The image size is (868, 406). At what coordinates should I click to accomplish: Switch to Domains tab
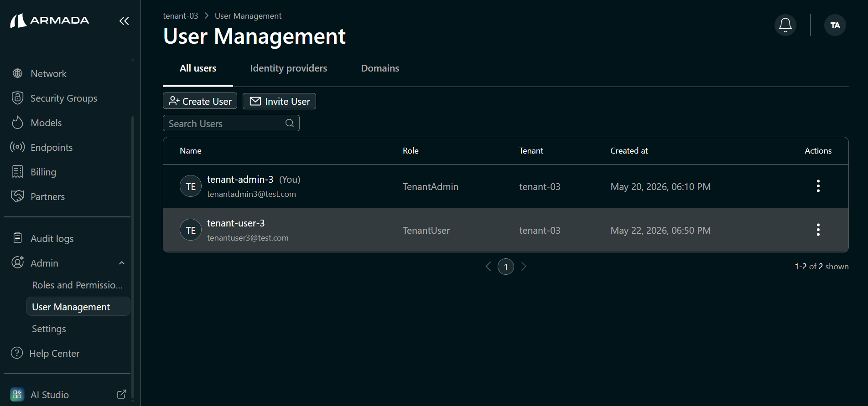click(380, 68)
